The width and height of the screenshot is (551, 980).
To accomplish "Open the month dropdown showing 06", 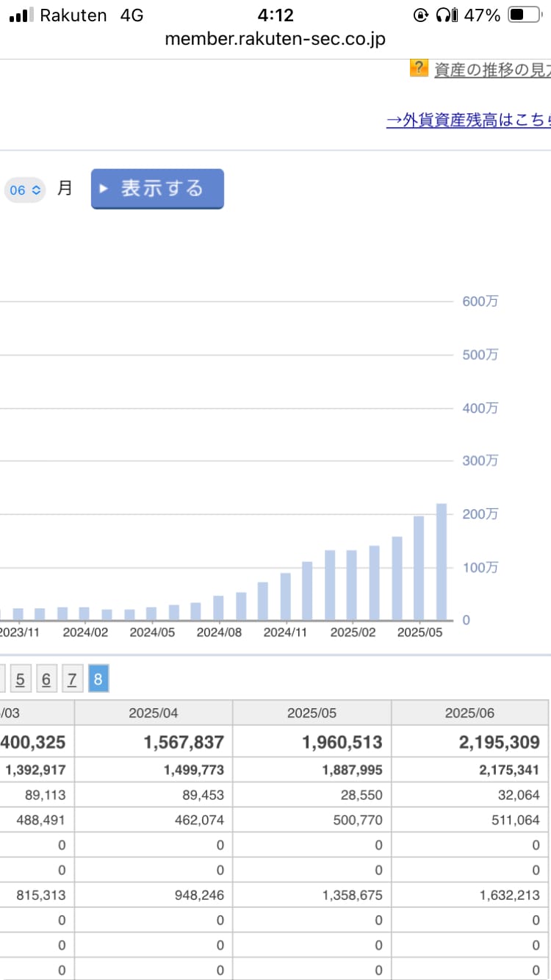I will click(26, 190).
